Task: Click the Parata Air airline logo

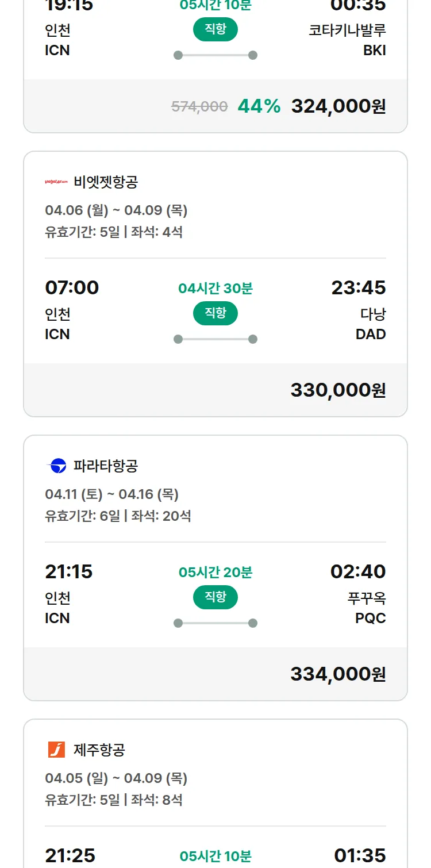Action: point(56,466)
